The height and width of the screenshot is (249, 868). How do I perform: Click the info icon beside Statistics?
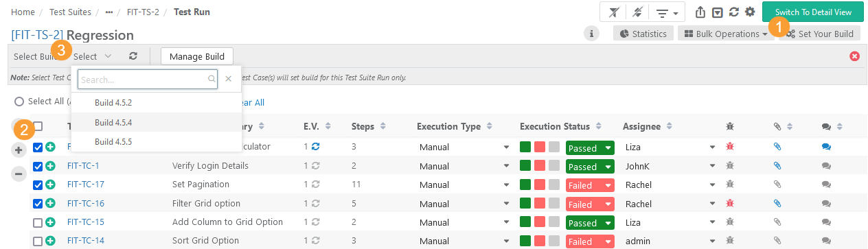point(591,34)
